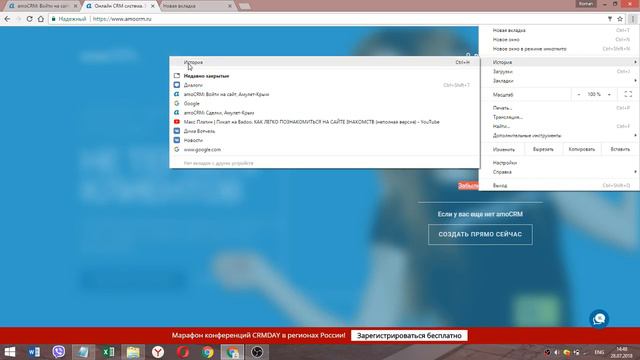
Task: Reopen amoCRM Войти на сайт history entry
Action: pyautogui.click(x=324, y=94)
